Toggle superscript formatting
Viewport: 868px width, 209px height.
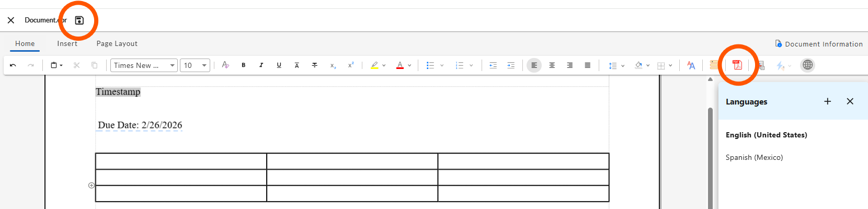(x=351, y=65)
